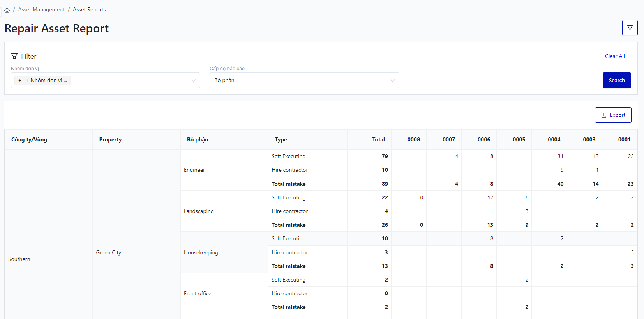Open Asset Reports breadcrumb item
Image resolution: width=644 pixels, height=319 pixels.
coord(89,10)
